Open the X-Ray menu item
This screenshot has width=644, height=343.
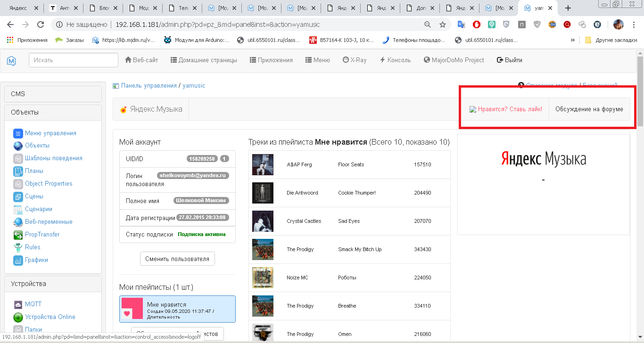coord(354,60)
